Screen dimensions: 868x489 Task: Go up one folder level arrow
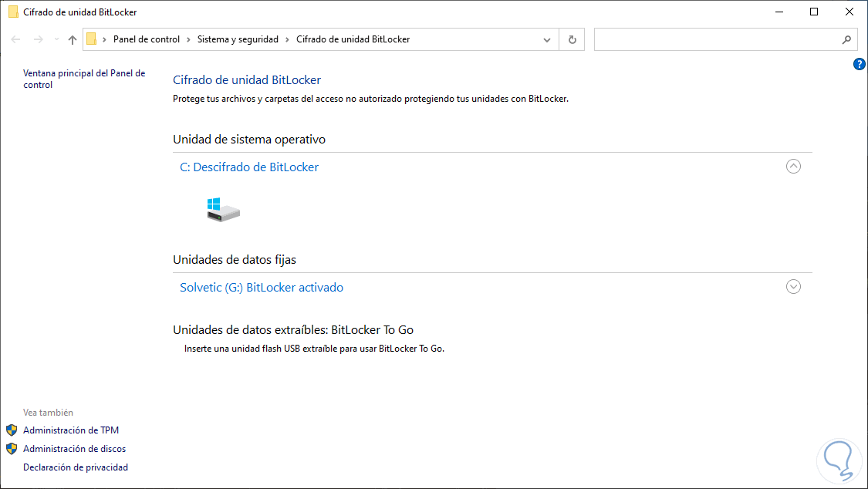(73, 40)
